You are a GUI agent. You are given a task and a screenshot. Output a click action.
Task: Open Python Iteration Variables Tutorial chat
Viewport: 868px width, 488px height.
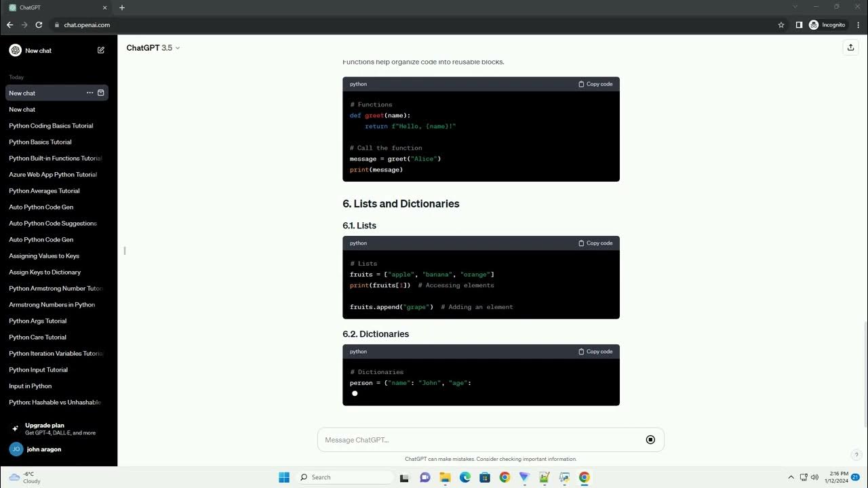[57, 353]
